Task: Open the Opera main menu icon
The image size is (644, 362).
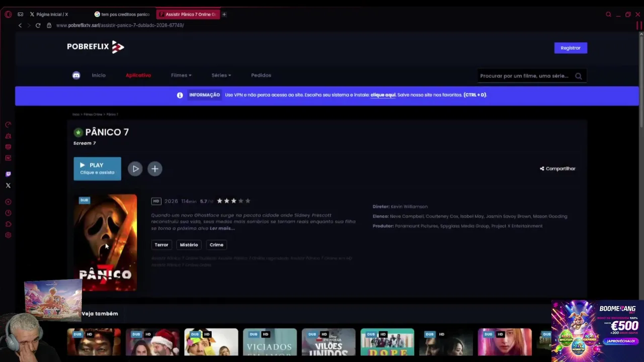Action: 8,14
